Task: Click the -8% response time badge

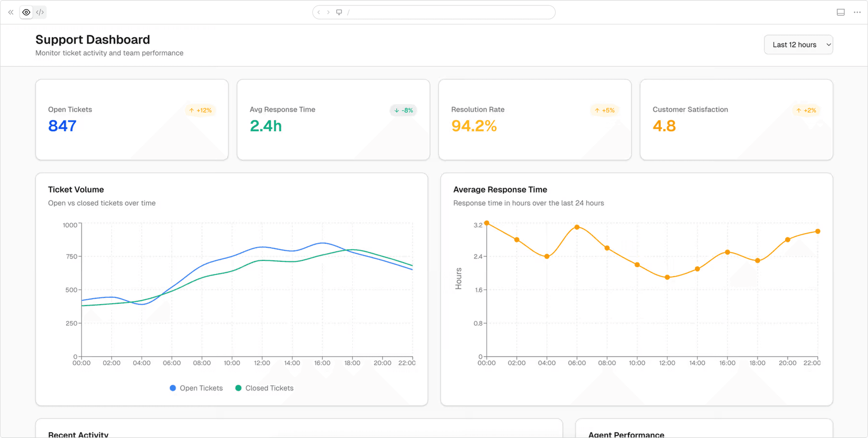Action: click(403, 110)
